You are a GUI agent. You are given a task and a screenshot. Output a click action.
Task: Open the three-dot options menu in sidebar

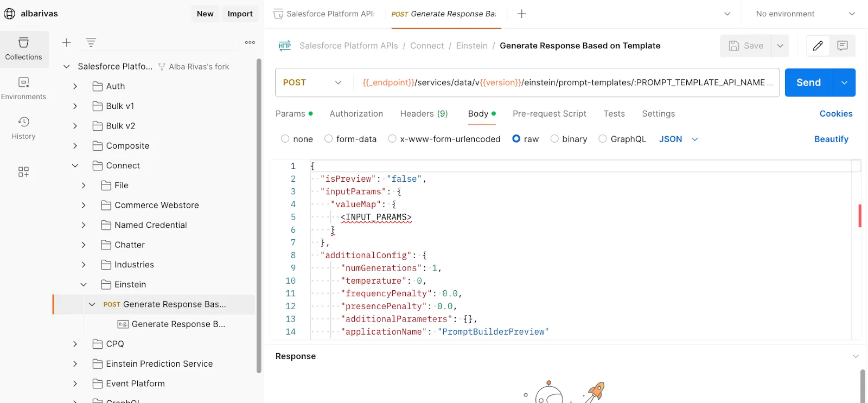click(x=250, y=42)
